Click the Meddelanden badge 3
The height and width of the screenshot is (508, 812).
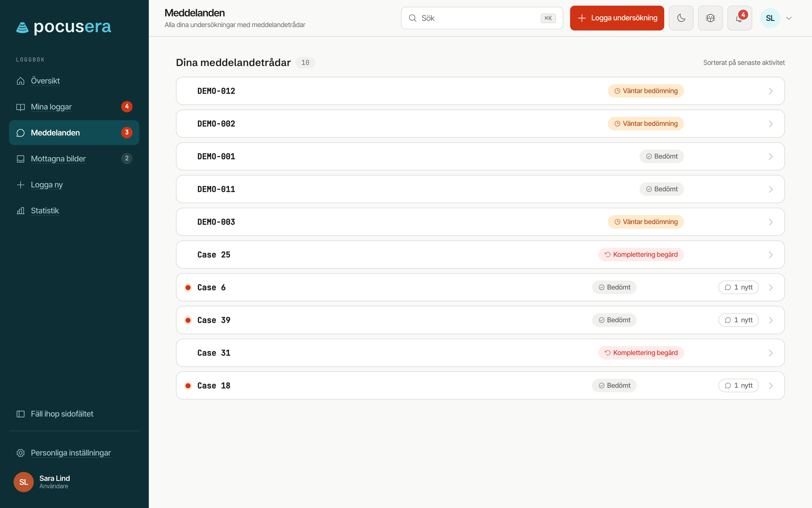coord(127,132)
